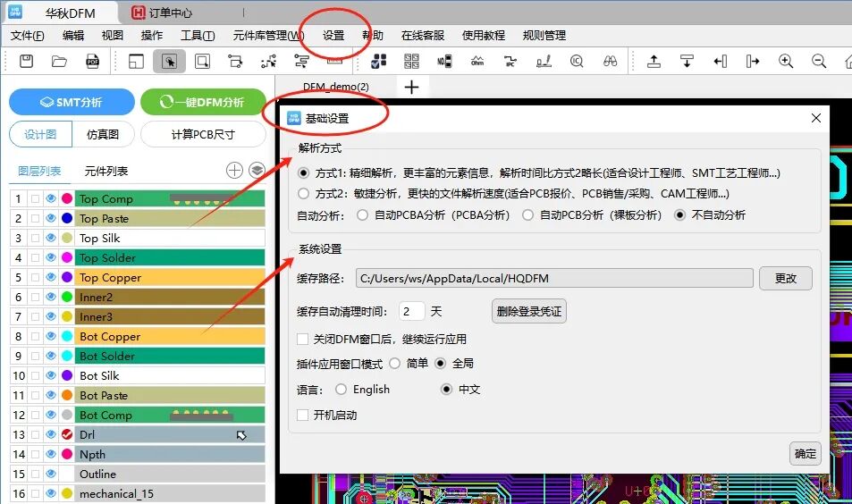852x504 pixels.
Task: Click the Inner2 green color dot
Action: click(67, 297)
